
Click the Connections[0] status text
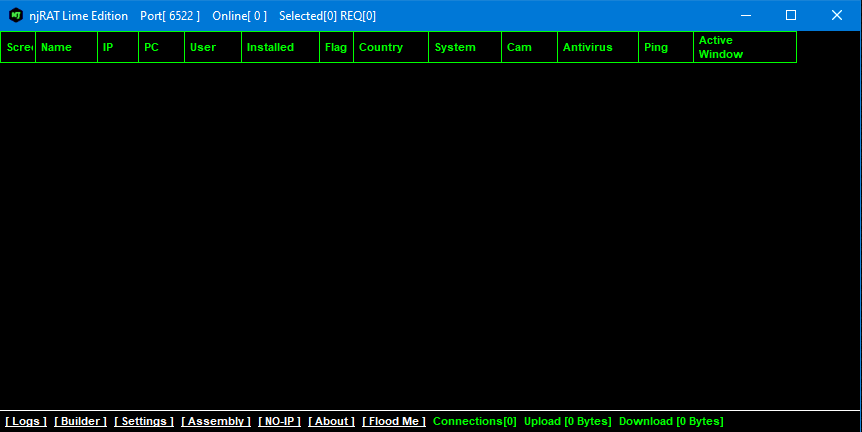pos(475,421)
